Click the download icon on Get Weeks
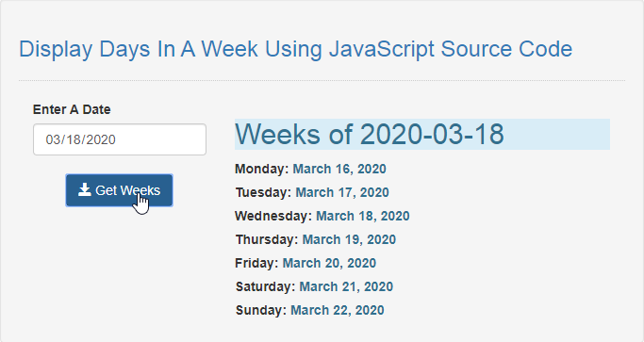The height and width of the screenshot is (342, 644). 85,189
